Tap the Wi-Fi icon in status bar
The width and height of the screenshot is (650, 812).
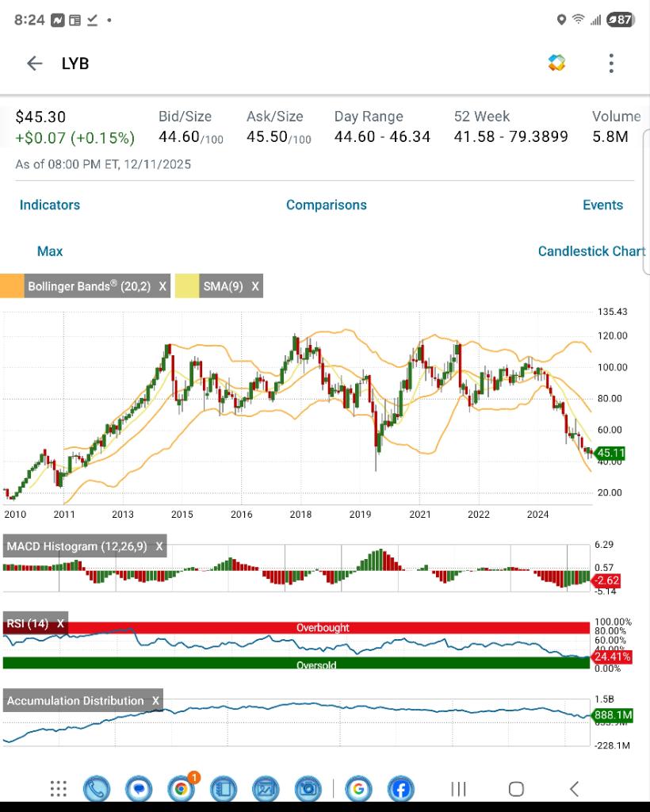(x=578, y=20)
